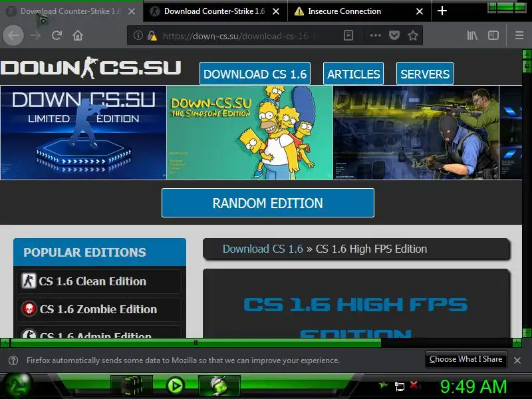Close the first Download Counter-Strike tab
This screenshot has width=532, height=399.
(x=132, y=11)
